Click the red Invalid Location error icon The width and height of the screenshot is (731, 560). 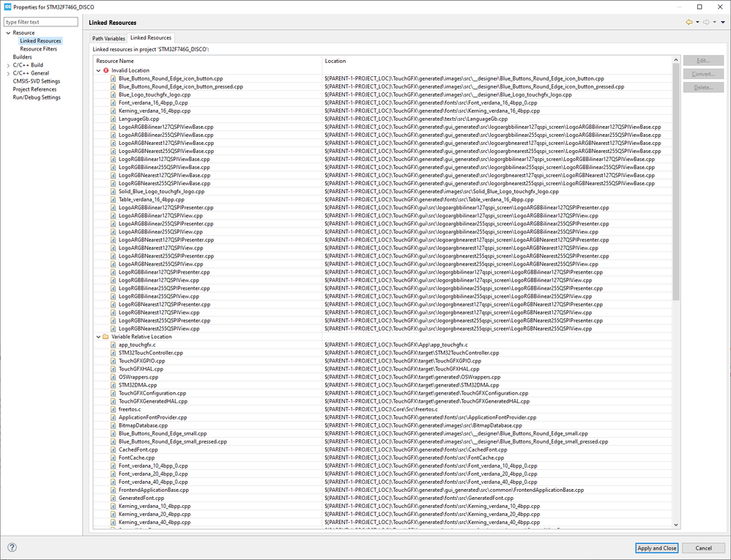[105, 70]
